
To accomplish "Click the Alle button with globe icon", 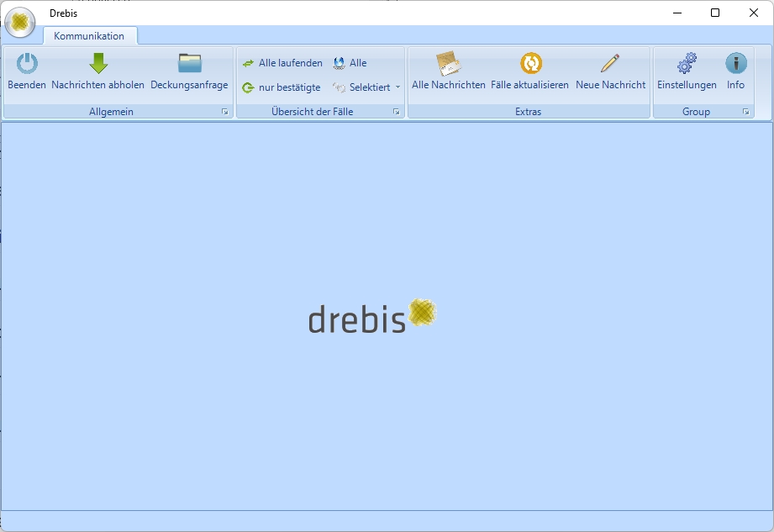I will pos(350,63).
